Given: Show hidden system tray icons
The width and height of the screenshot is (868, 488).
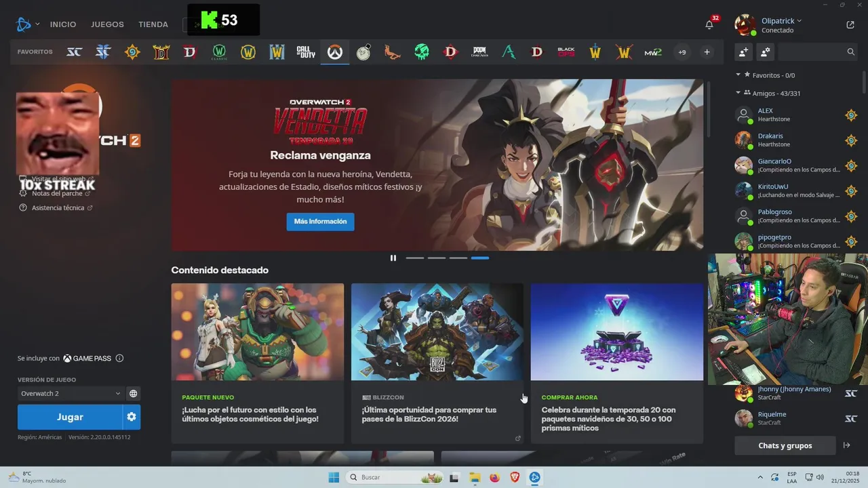Looking at the screenshot, I should point(759,477).
